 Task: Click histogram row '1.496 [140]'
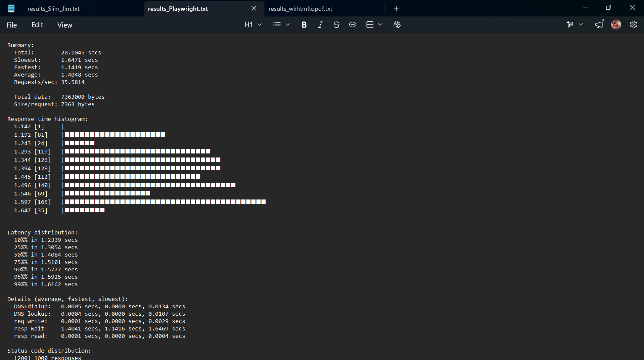[125, 185]
